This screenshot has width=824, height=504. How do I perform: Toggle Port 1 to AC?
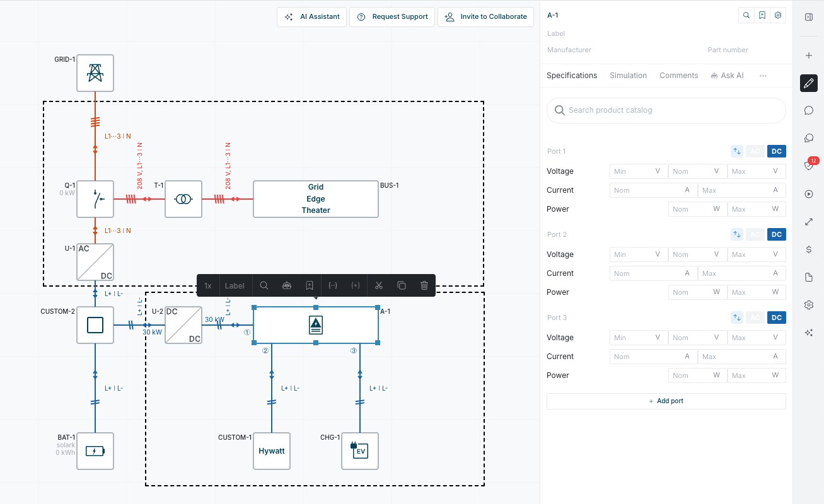click(x=755, y=151)
